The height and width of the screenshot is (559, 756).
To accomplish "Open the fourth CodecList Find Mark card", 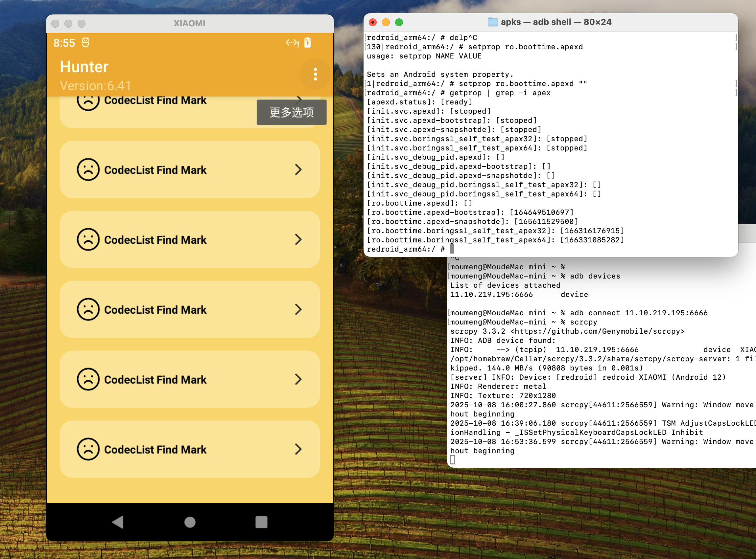I will 190,309.
